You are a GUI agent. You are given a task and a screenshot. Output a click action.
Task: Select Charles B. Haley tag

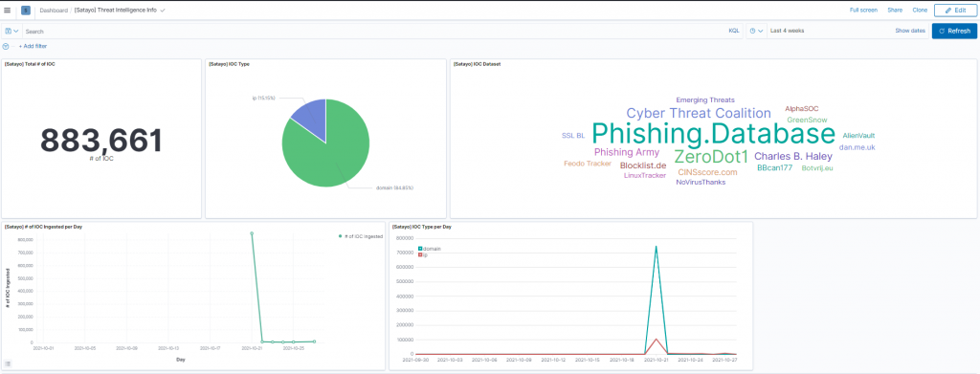[x=793, y=156]
